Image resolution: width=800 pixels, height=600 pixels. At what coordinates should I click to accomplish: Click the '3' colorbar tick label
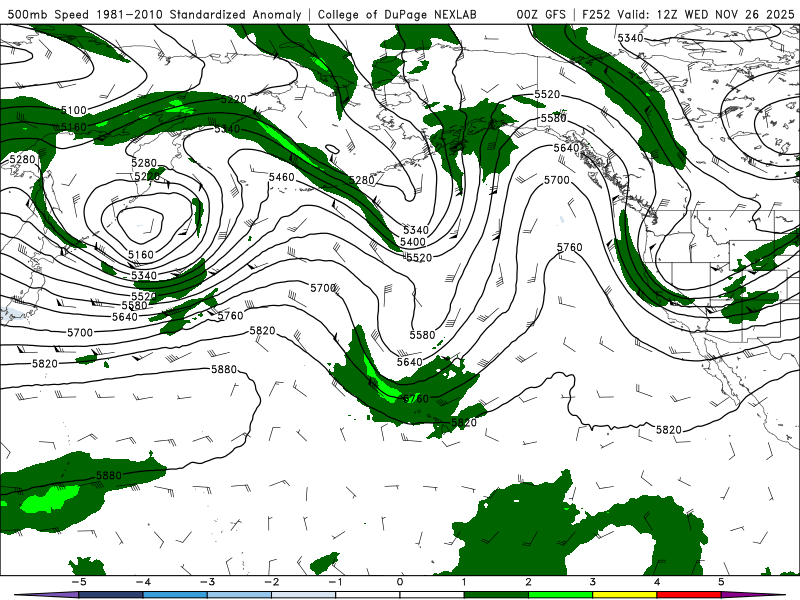(593, 582)
